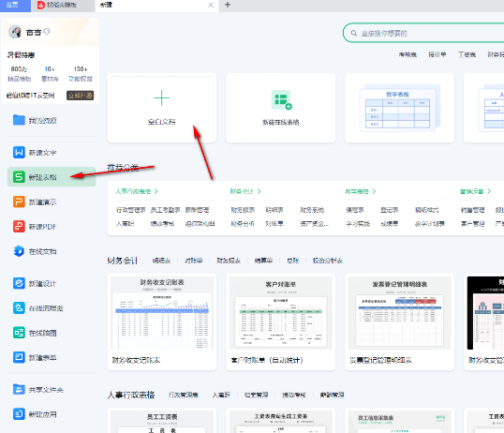Open the 薪酬管理 category link
Viewport: 504px width, 433px height.
pyautogui.click(x=197, y=210)
